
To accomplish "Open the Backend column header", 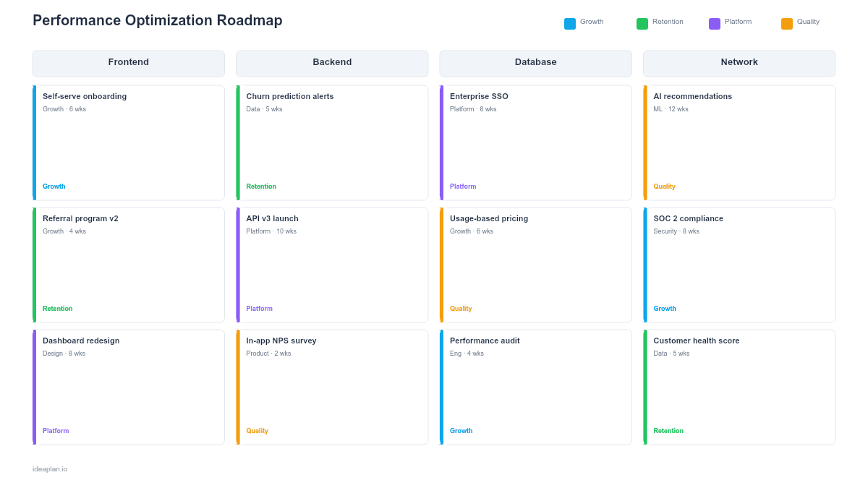I will pyautogui.click(x=332, y=63).
